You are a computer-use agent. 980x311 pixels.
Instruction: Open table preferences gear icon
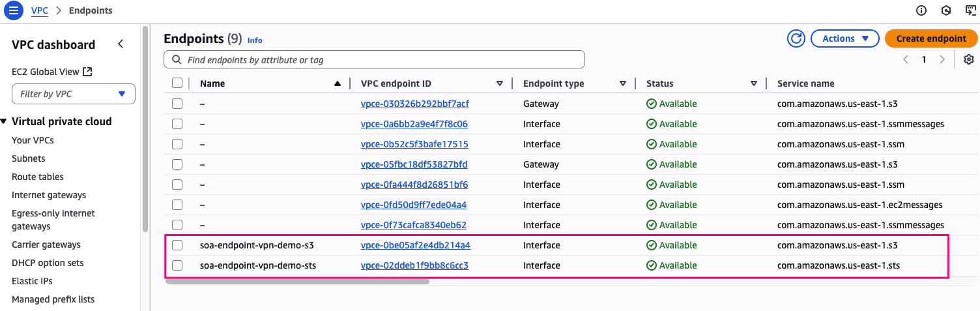968,59
